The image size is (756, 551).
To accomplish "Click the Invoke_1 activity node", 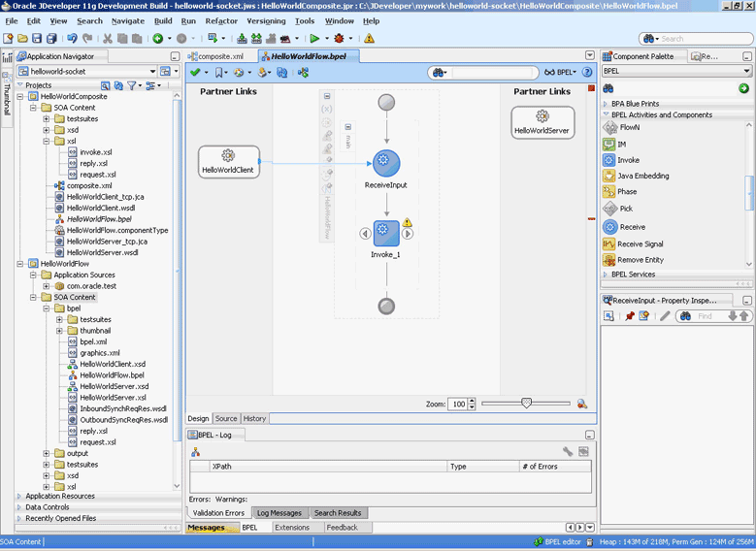I will coord(386,233).
